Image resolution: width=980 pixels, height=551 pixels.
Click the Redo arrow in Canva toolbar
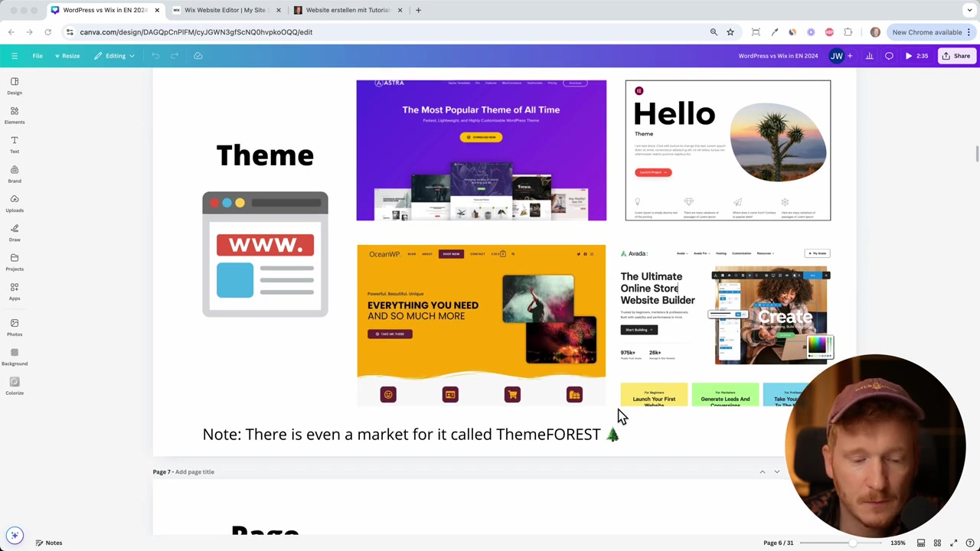click(174, 56)
